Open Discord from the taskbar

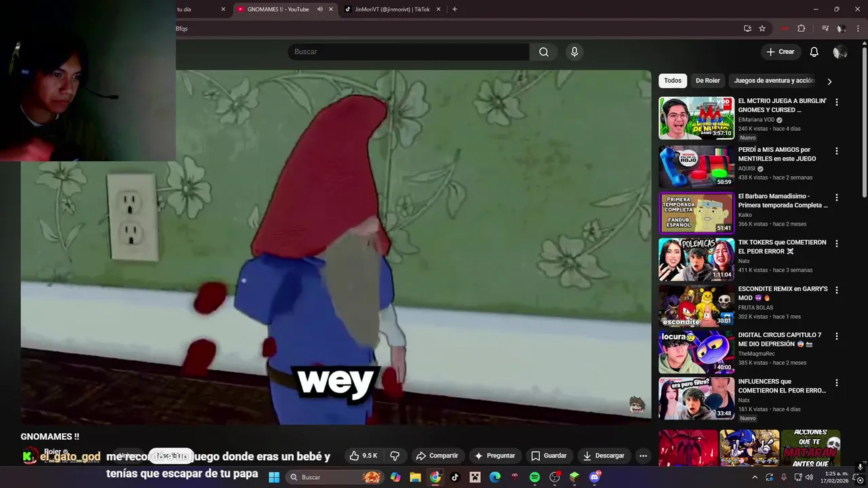pyautogui.click(x=595, y=477)
